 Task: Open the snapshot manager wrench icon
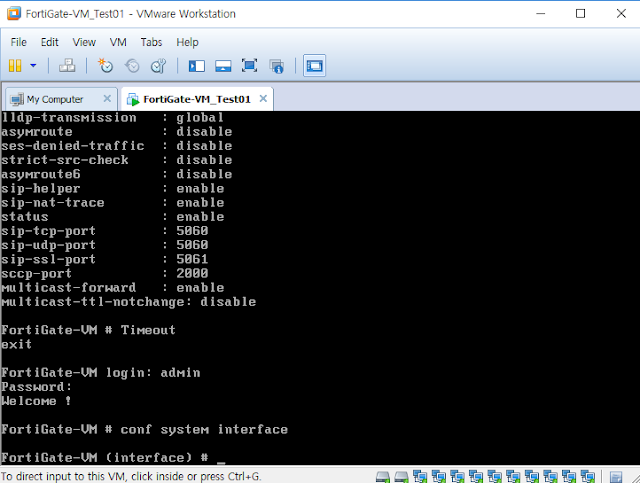(158, 65)
